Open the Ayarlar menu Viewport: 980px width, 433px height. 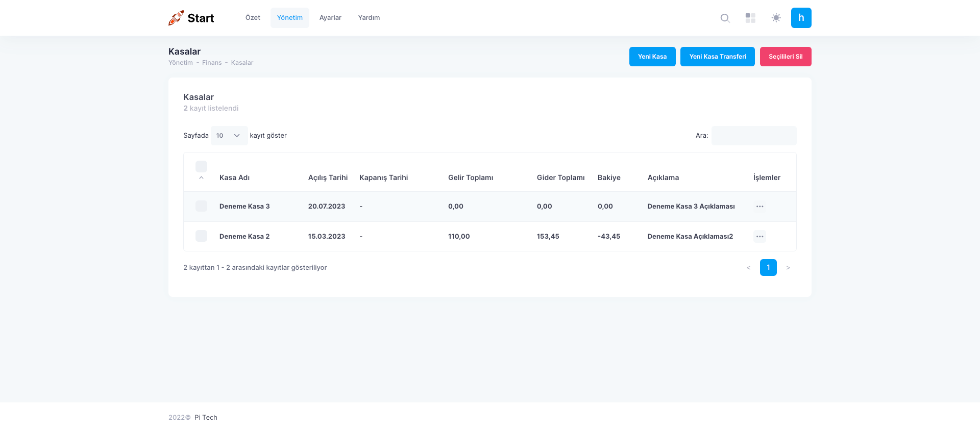pos(330,18)
